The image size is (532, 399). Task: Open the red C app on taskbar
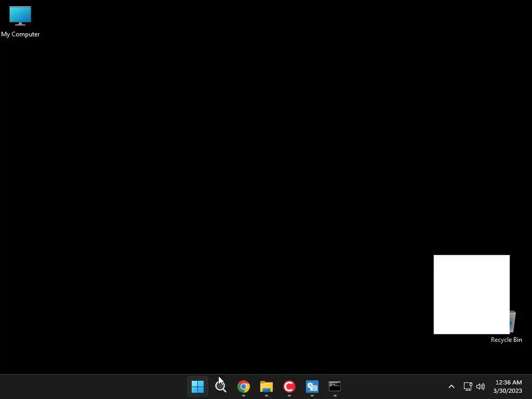point(289,387)
